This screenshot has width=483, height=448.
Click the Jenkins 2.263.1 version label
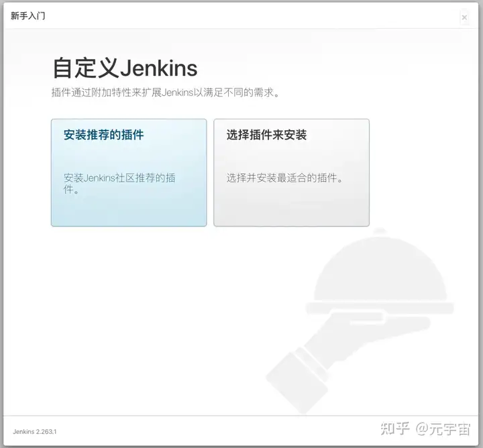[x=35, y=432]
